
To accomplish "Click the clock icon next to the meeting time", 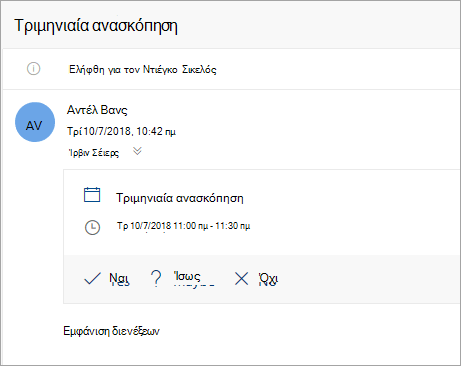I will (92, 228).
